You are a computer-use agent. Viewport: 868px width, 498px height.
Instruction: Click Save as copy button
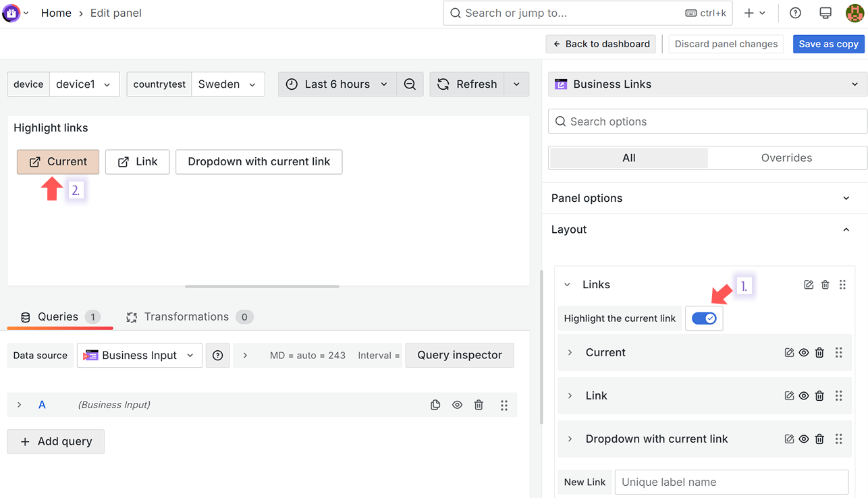point(828,44)
